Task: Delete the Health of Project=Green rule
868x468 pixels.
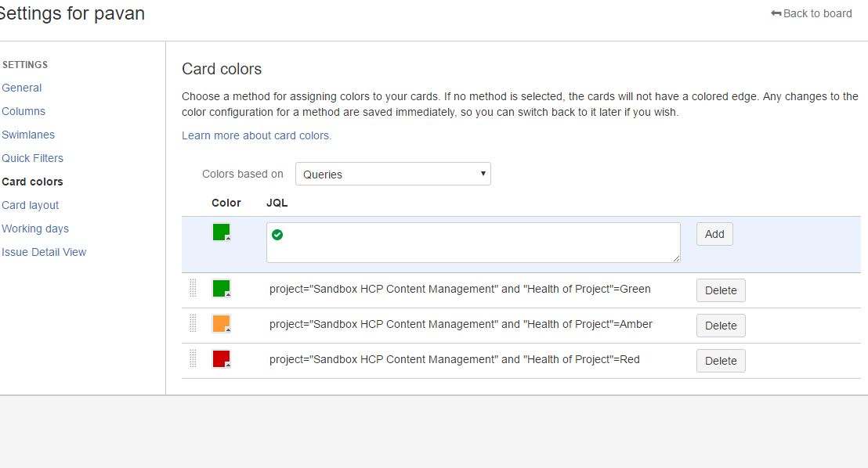Action: coord(721,290)
